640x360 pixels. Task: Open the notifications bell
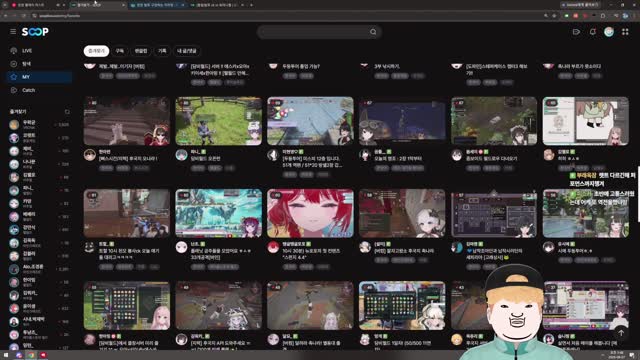(x=593, y=32)
